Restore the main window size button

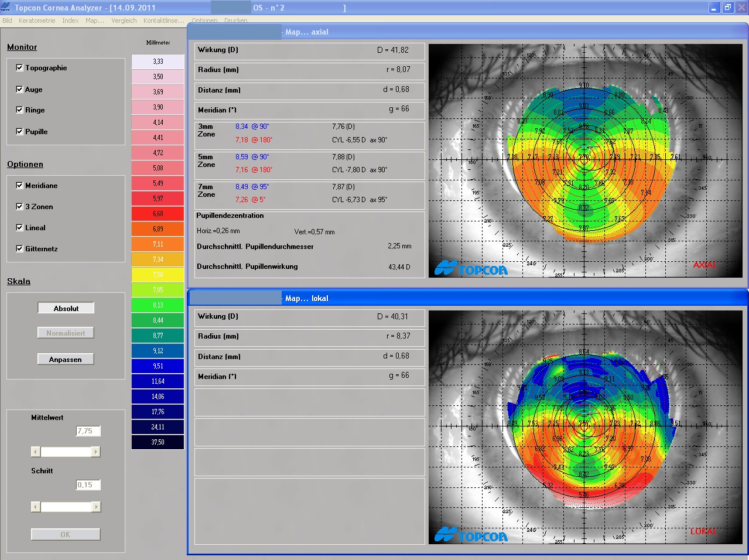(x=727, y=8)
